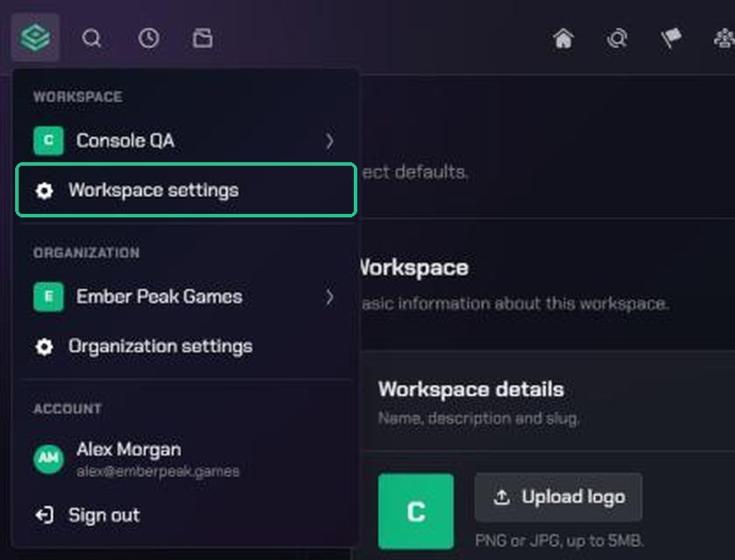
Task: Click 'Name, description and slug.' text
Action: 478,419
